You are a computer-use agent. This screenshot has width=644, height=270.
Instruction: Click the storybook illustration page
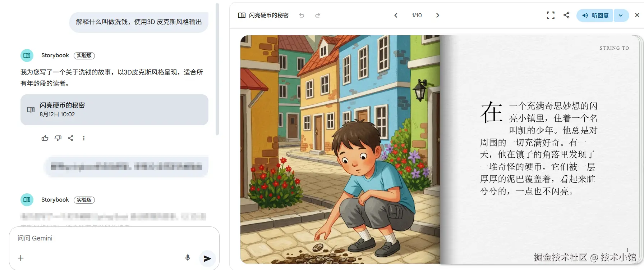coord(340,149)
